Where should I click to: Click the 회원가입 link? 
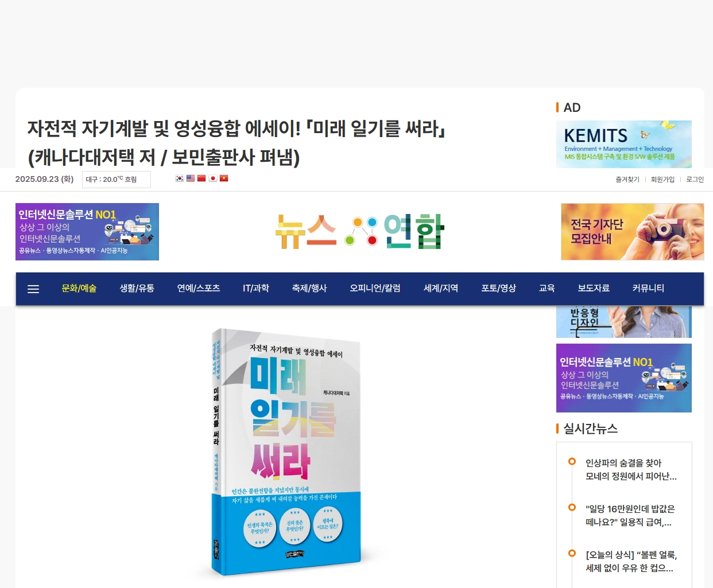pos(662,180)
